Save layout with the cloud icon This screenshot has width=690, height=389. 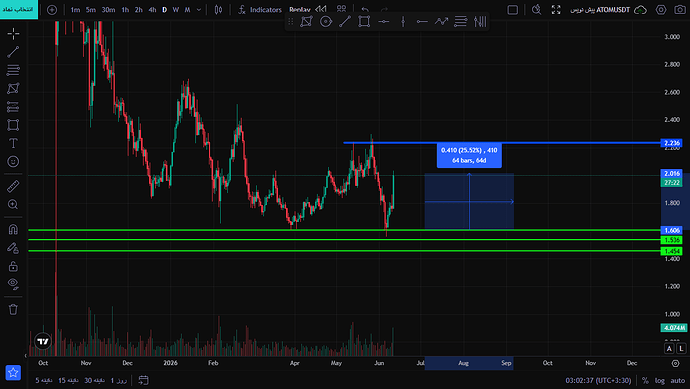(x=640, y=10)
